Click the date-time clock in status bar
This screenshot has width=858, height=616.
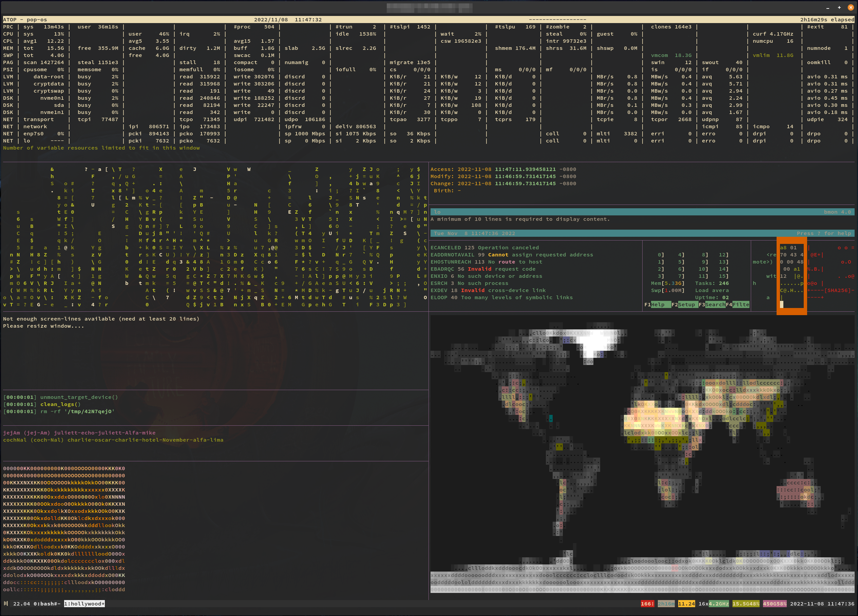tap(822, 604)
